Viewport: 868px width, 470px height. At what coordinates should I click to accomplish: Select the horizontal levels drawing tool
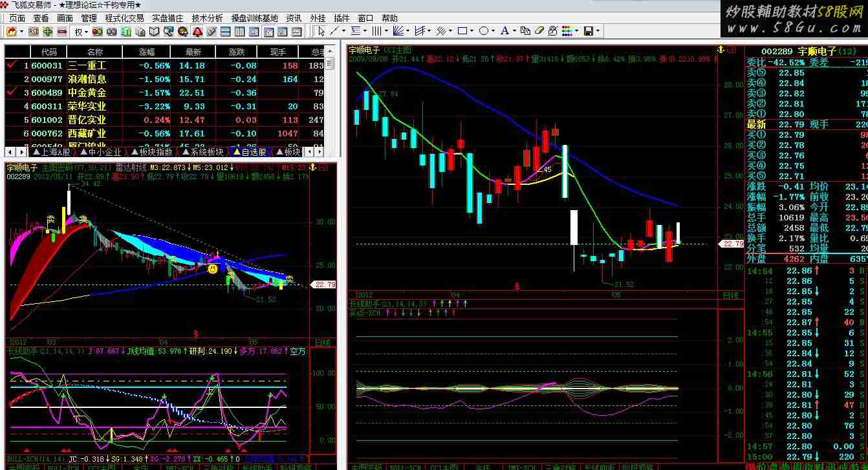(355, 31)
